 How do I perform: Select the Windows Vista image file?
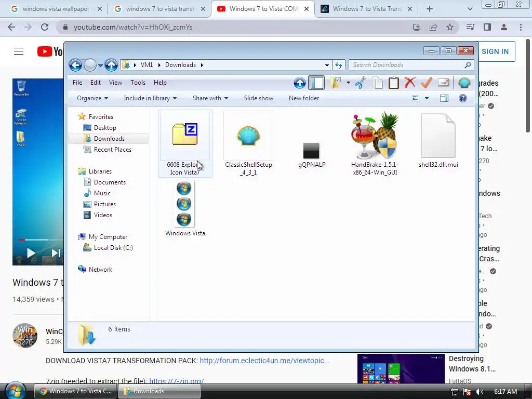click(185, 209)
